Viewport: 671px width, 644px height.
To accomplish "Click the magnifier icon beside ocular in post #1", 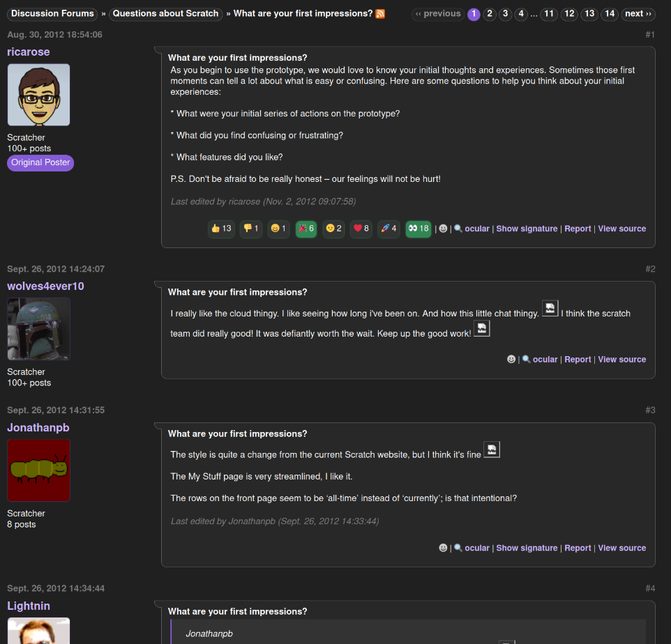I will 458,229.
